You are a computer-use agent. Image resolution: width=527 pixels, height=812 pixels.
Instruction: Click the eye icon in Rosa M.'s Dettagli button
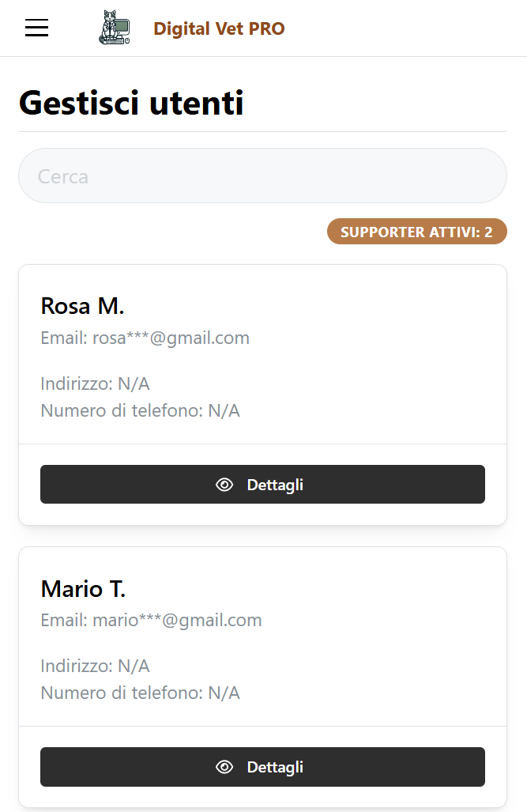pos(224,485)
